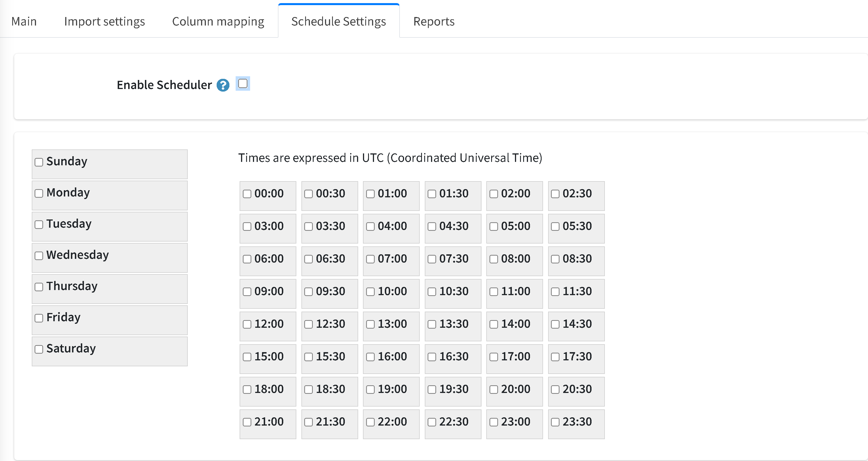
Task: Enable the 19:00 time checkbox
Action: pyautogui.click(x=370, y=390)
